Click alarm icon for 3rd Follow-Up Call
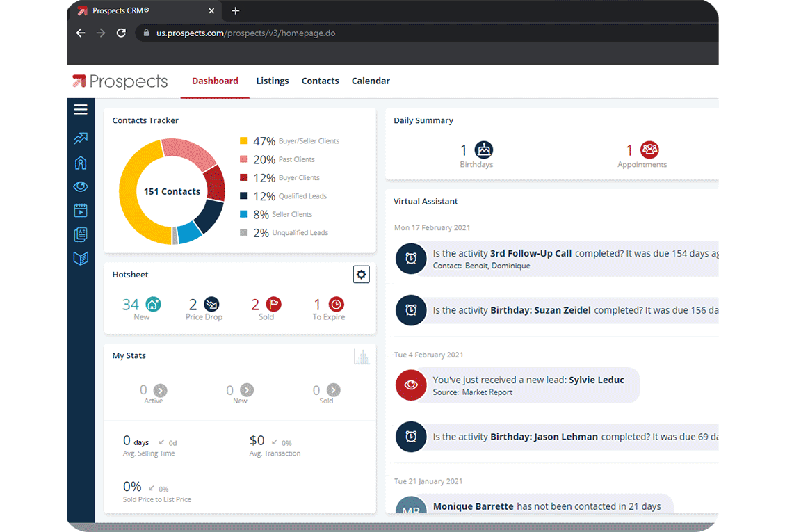The image size is (785, 532). click(x=411, y=259)
